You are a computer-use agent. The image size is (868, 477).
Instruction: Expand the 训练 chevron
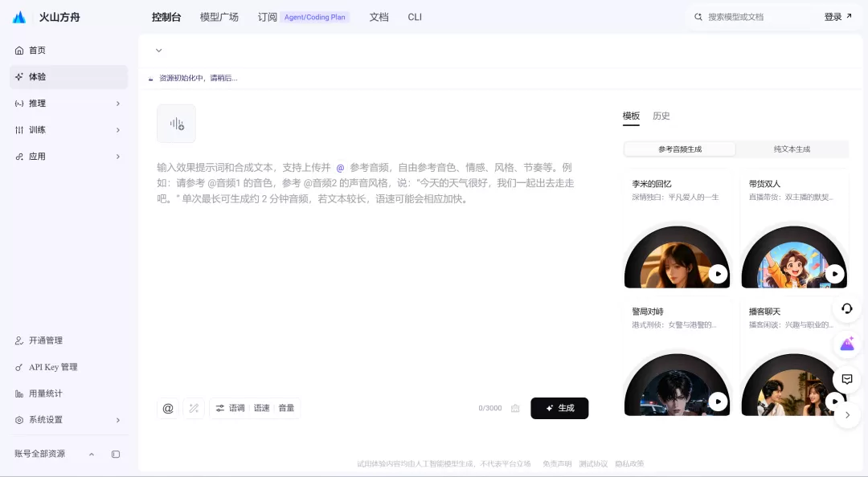[118, 130]
